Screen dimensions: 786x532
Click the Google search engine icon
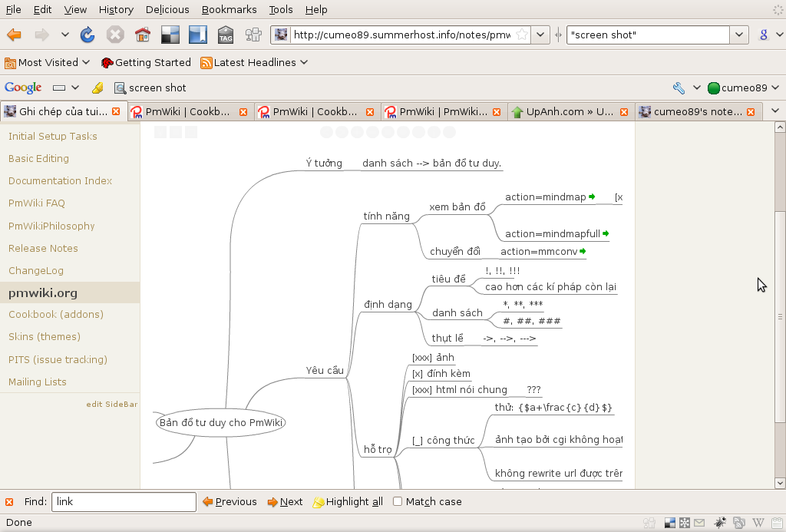[764, 35]
